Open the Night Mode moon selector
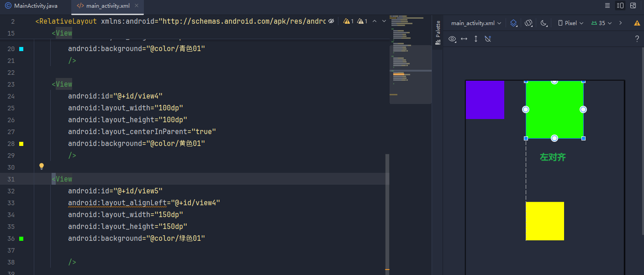The image size is (644, 275). click(544, 23)
